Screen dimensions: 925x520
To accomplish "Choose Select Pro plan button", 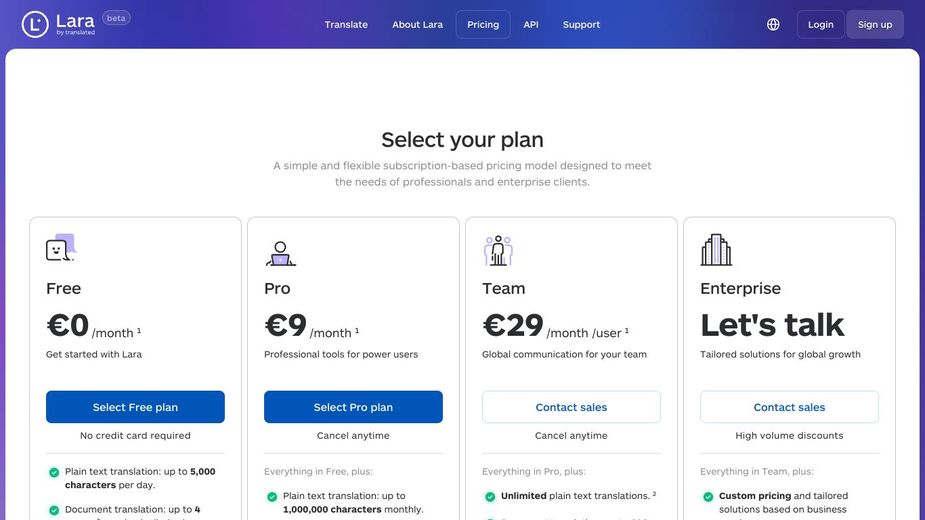I will pos(353,407).
